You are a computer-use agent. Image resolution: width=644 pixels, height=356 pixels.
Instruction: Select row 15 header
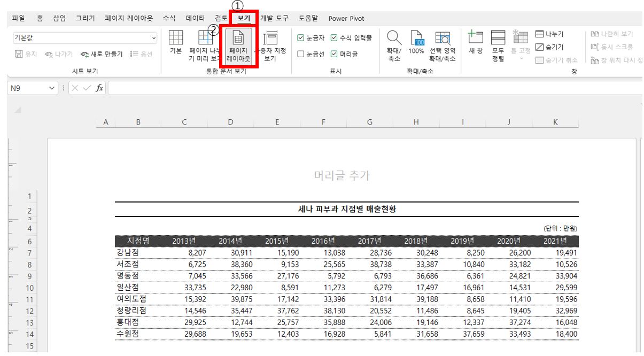pos(29,346)
